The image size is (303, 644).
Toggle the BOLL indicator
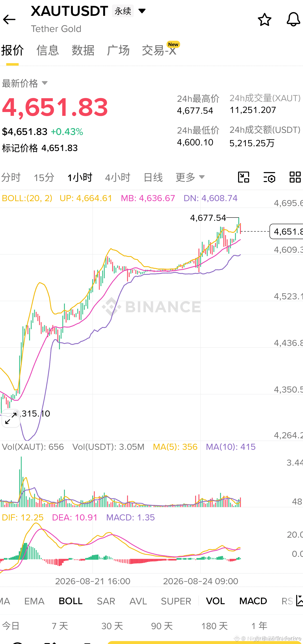pyautogui.click(x=71, y=601)
